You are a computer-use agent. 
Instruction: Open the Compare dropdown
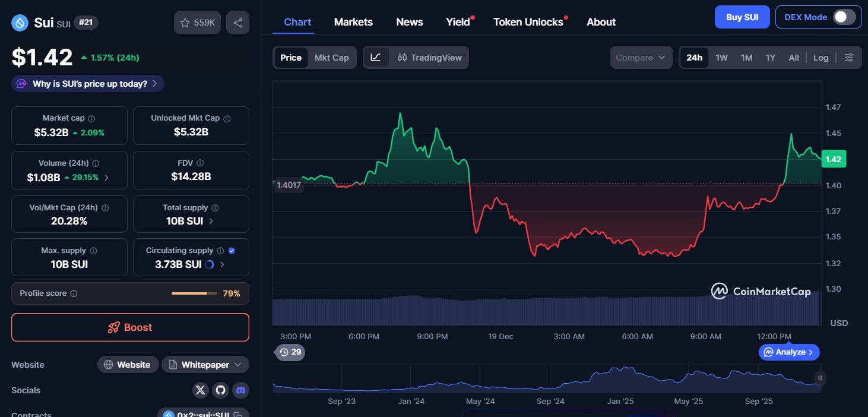pyautogui.click(x=641, y=57)
